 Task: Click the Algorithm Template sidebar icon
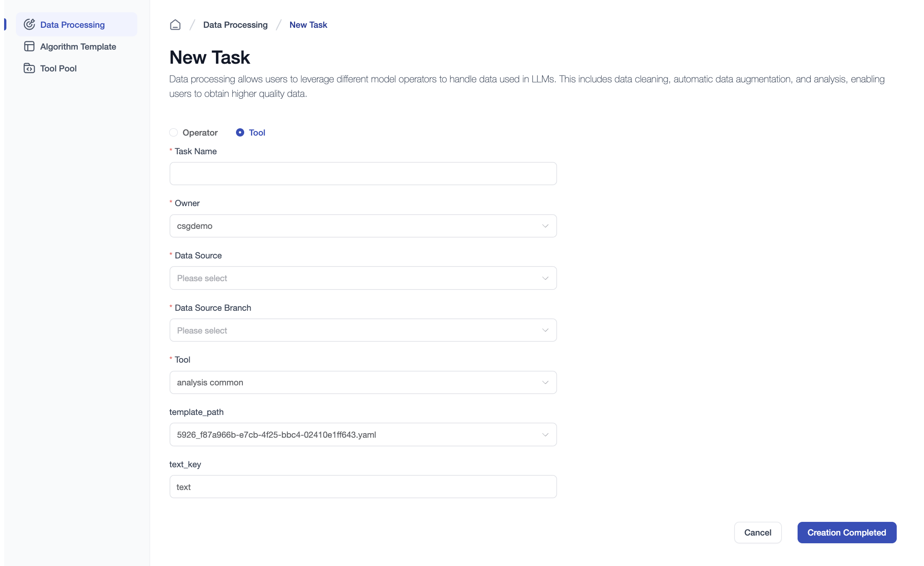pos(29,46)
